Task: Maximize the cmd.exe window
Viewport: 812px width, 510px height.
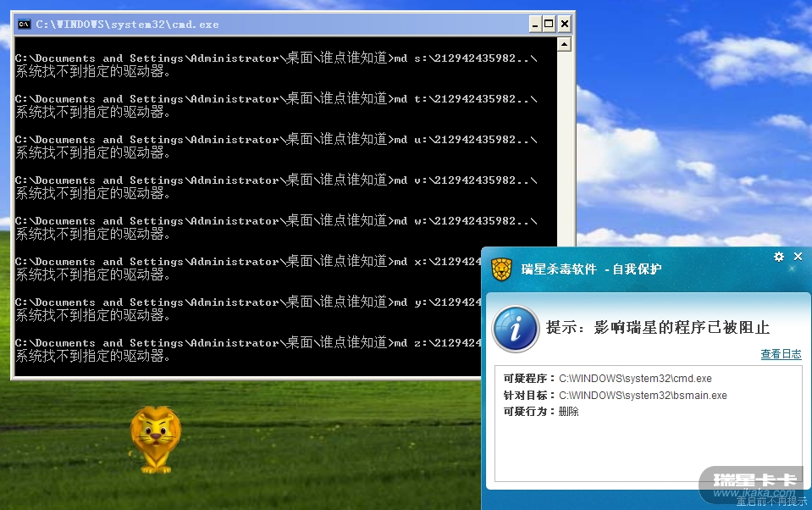Action: point(550,24)
